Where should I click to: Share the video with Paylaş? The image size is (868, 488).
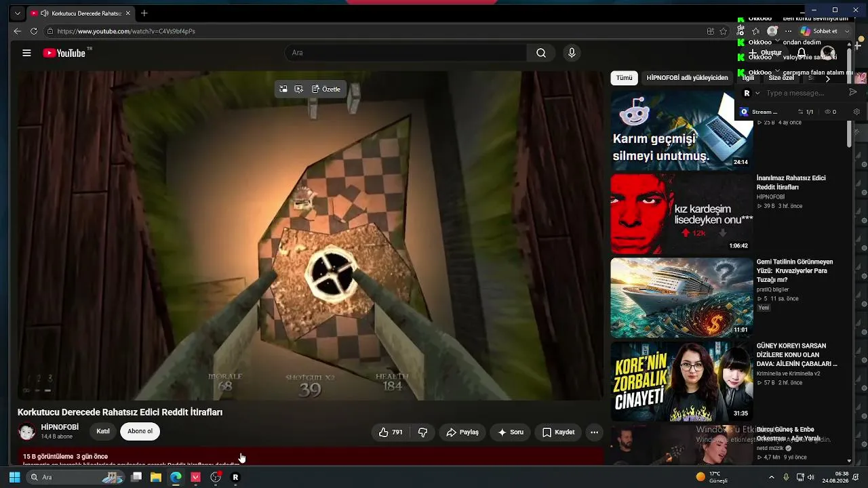(462, 432)
